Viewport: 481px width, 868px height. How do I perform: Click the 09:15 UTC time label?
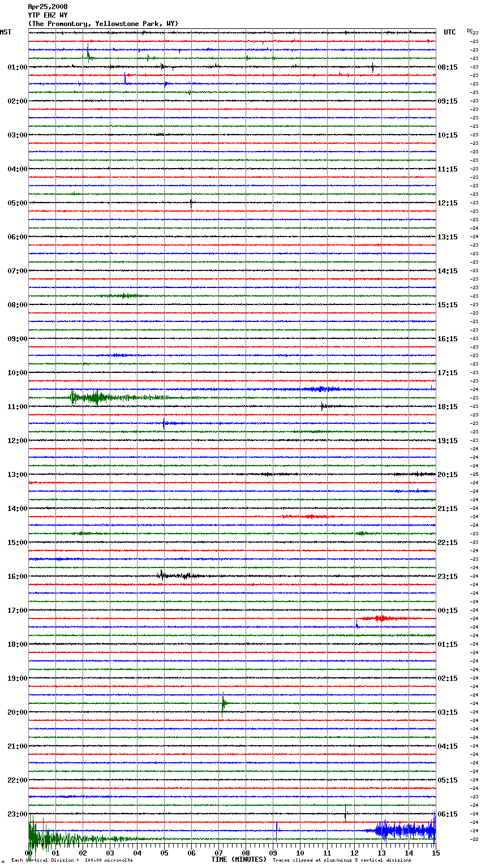(448, 101)
